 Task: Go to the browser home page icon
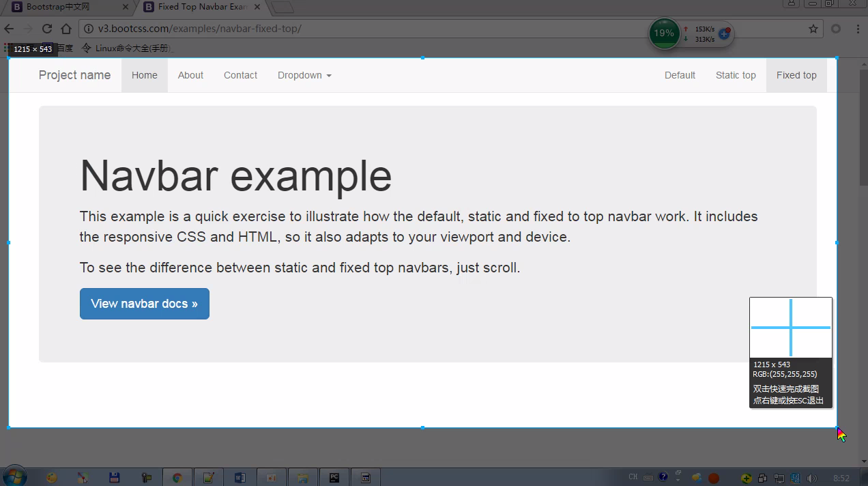coord(66,29)
